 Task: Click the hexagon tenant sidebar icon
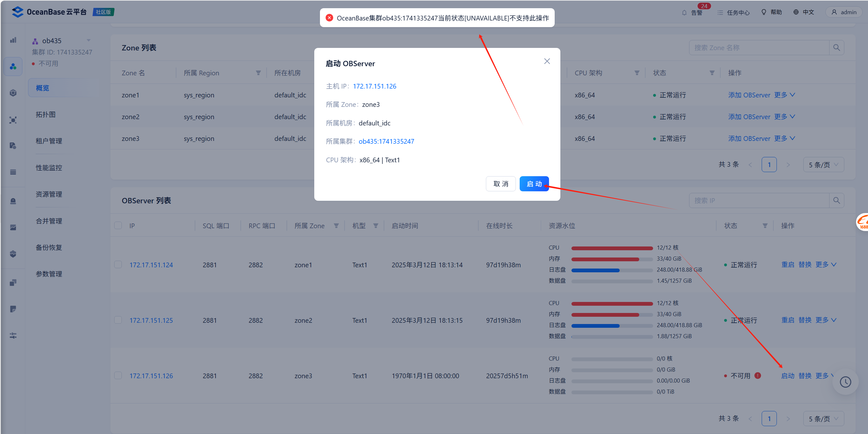(13, 93)
